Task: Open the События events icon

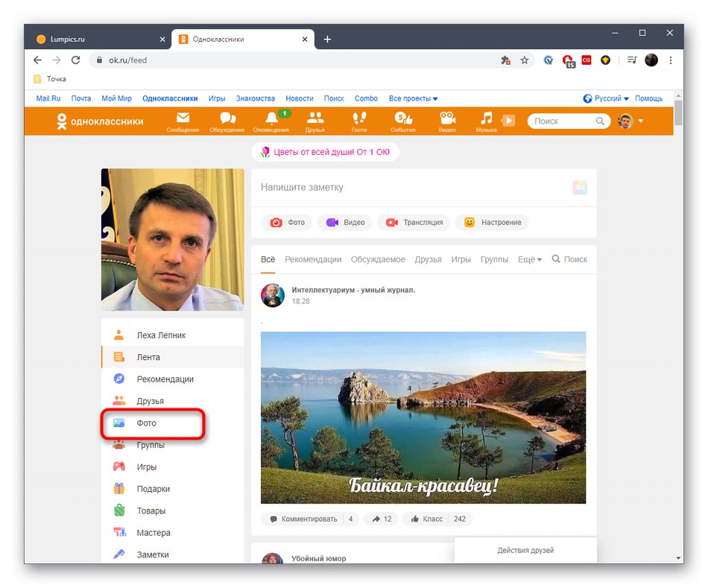Action: pyautogui.click(x=402, y=121)
